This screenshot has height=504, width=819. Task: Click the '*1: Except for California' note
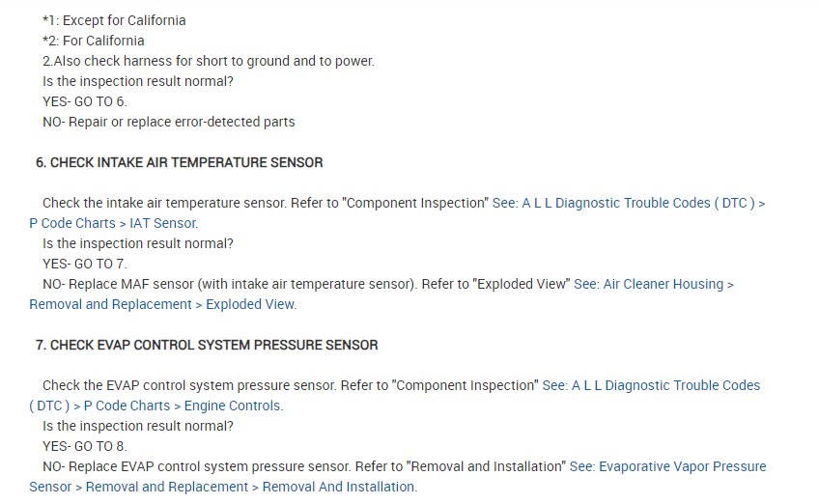click(114, 20)
